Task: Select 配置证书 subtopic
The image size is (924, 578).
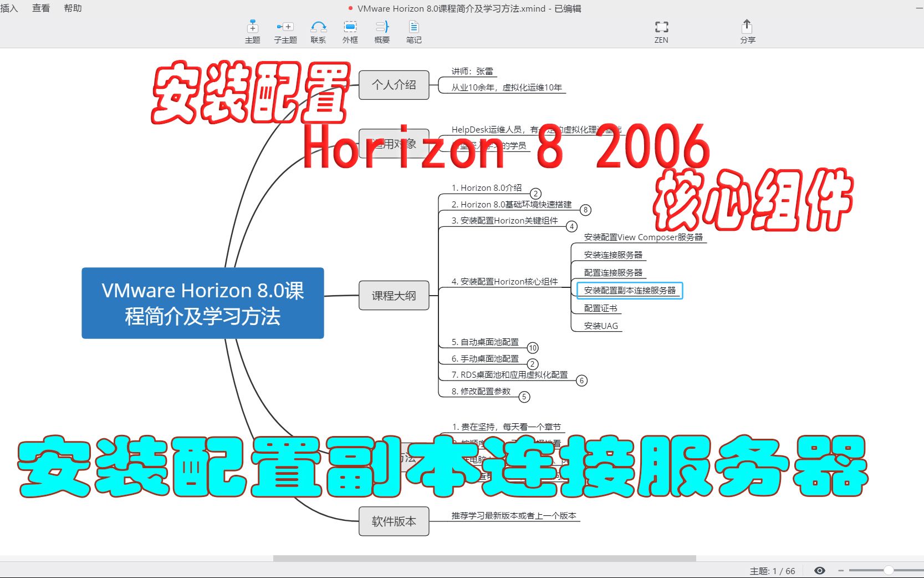Action: pyautogui.click(x=600, y=308)
